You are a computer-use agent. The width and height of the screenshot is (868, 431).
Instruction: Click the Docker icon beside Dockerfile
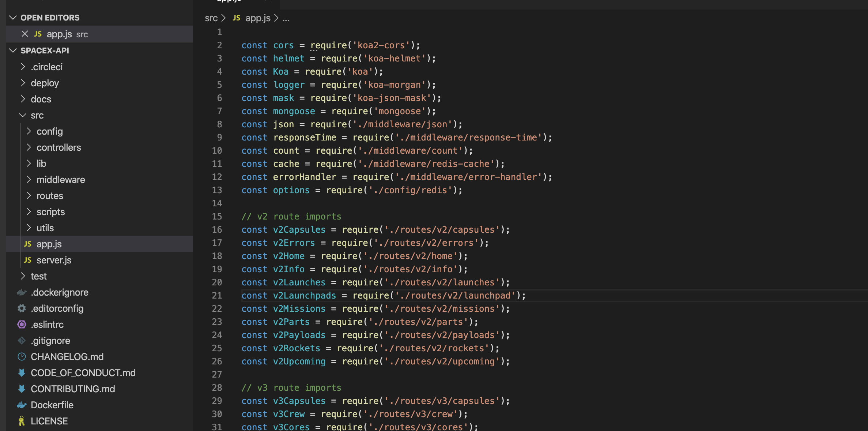pyautogui.click(x=22, y=405)
